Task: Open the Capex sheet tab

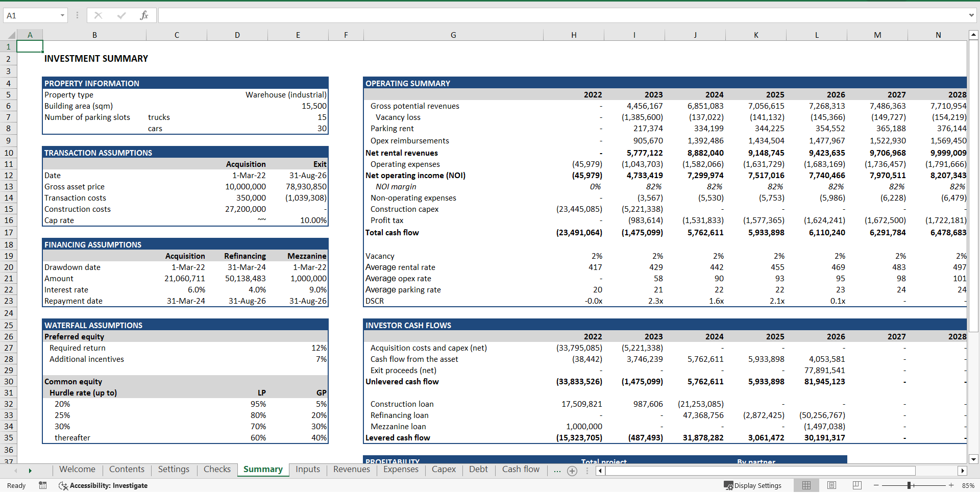Action: [444, 470]
